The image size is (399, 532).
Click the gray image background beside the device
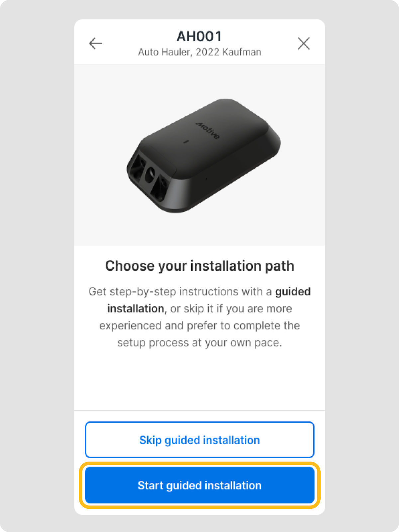(100, 100)
